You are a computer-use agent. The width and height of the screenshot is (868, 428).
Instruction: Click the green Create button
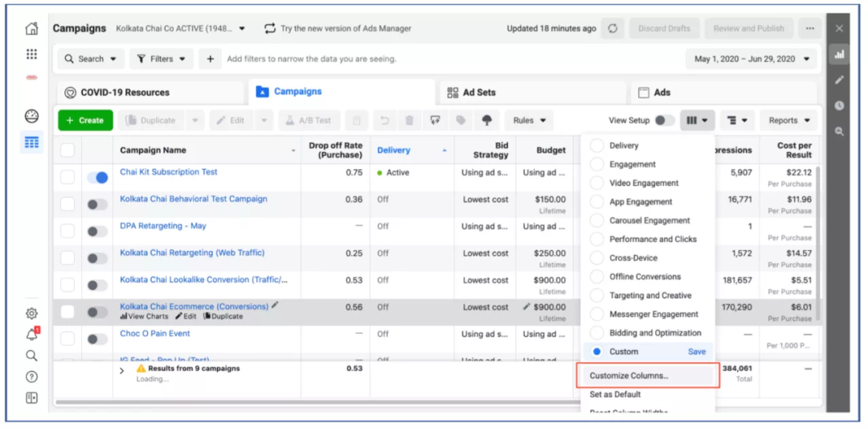(85, 121)
